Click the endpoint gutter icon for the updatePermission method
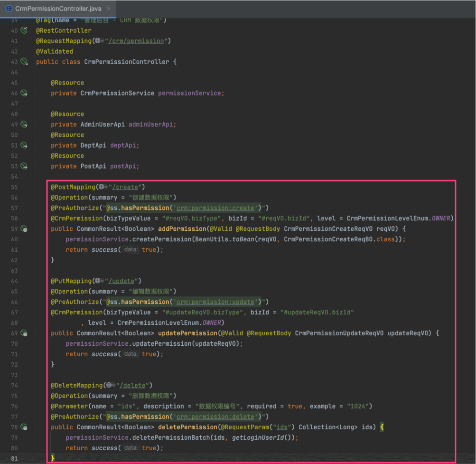 [x=24, y=333]
